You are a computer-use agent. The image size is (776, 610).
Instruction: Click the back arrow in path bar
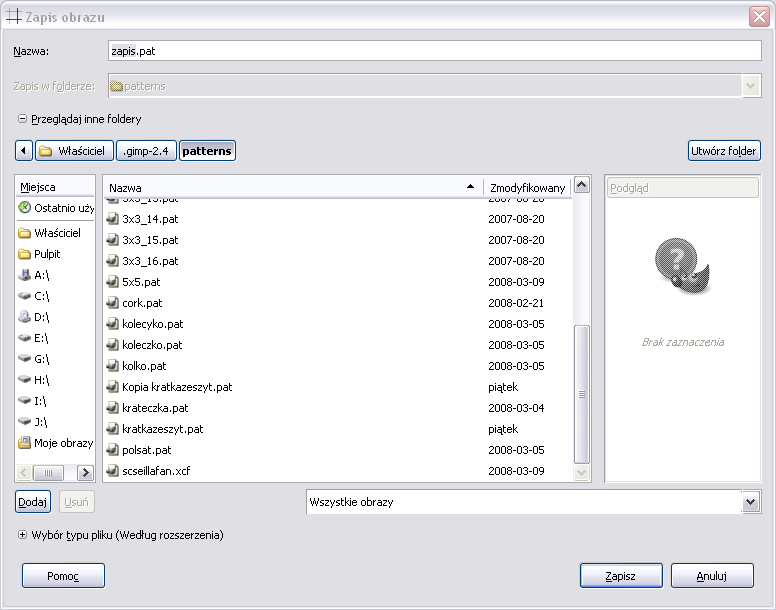tap(24, 151)
